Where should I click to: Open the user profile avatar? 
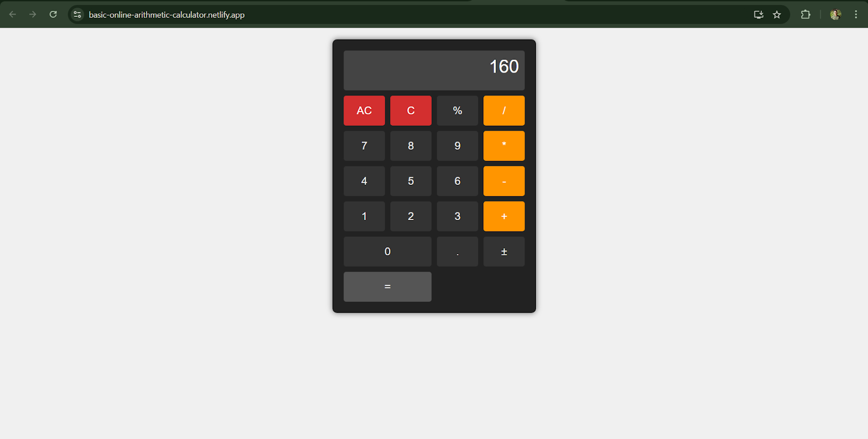pos(835,15)
